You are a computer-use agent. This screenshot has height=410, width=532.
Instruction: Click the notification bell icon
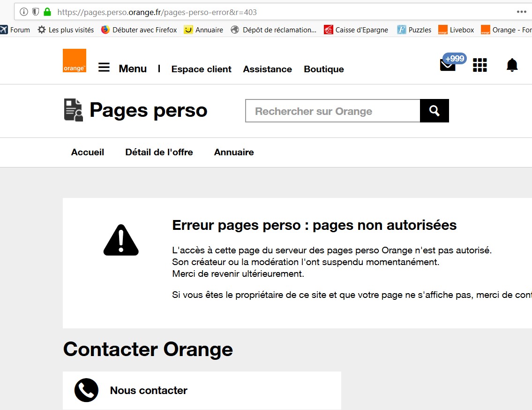click(512, 65)
